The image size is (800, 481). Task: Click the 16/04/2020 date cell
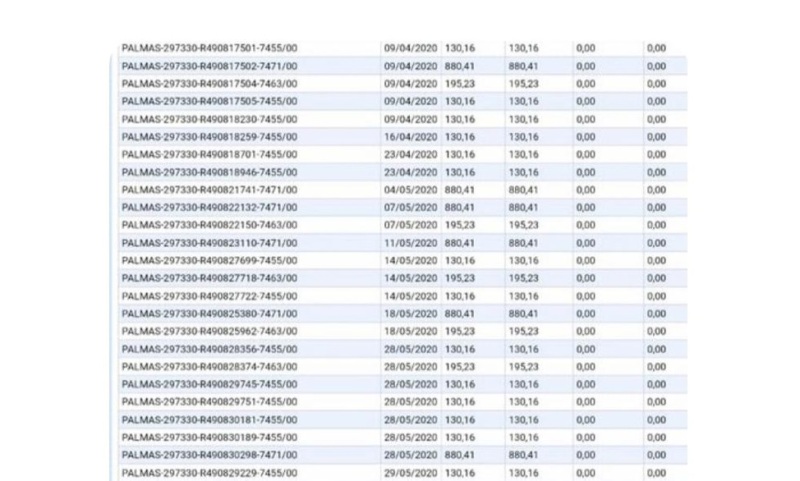tap(410, 137)
